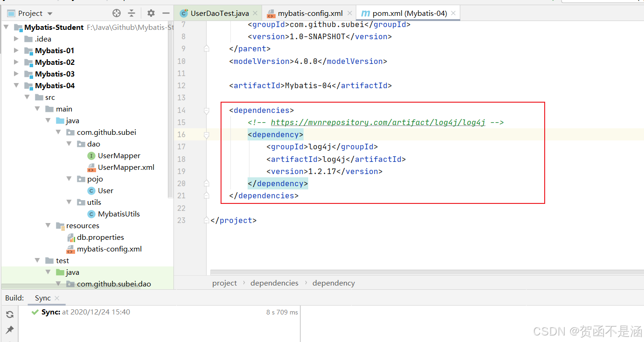Select the Sync tab in Build panel
The height and width of the screenshot is (342, 644).
42,298
